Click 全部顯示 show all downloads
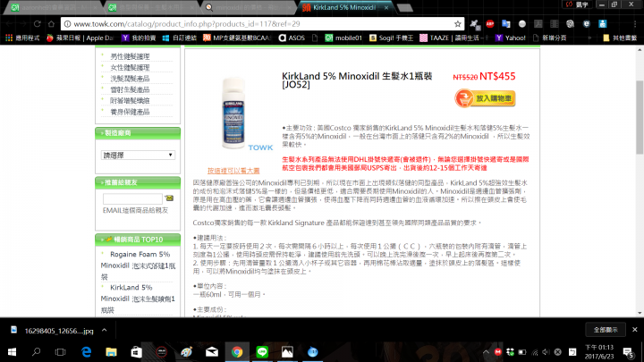Screen dimensions: 644x362 point(606,330)
